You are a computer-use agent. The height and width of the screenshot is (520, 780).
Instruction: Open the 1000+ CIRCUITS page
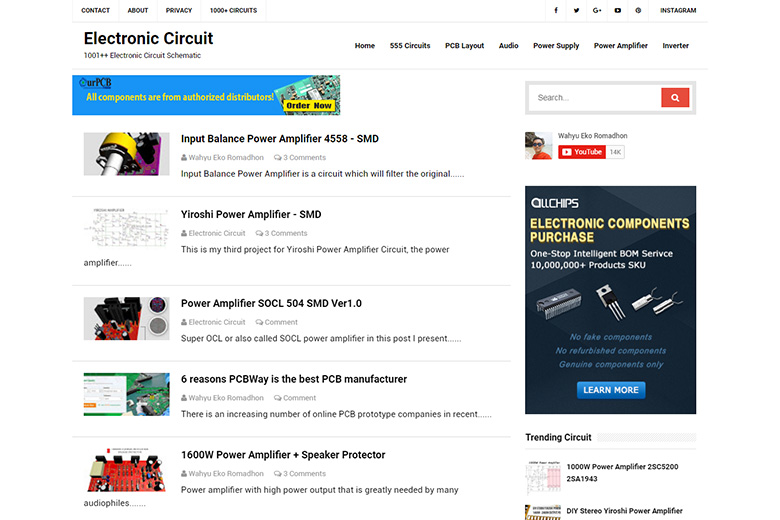pos(233,10)
